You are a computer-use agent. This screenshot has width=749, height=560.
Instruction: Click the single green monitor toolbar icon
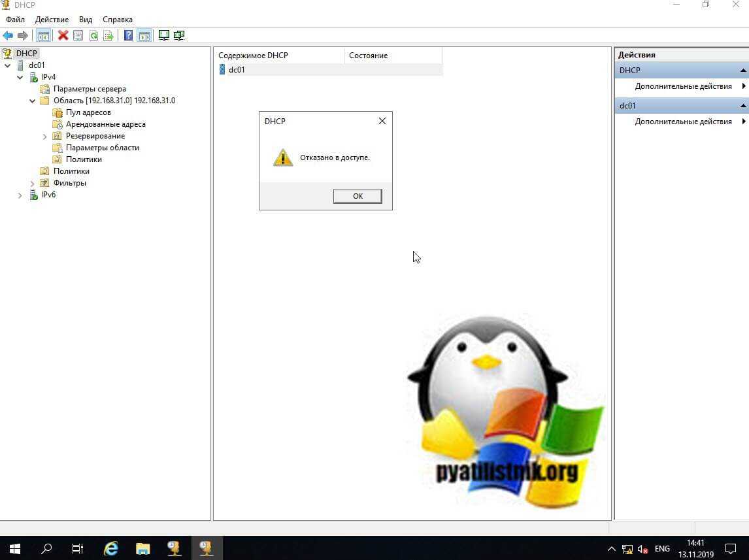click(163, 35)
